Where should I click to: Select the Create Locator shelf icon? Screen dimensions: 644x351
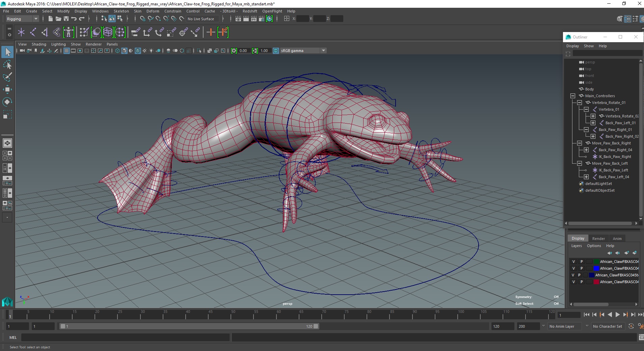click(x=21, y=32)
